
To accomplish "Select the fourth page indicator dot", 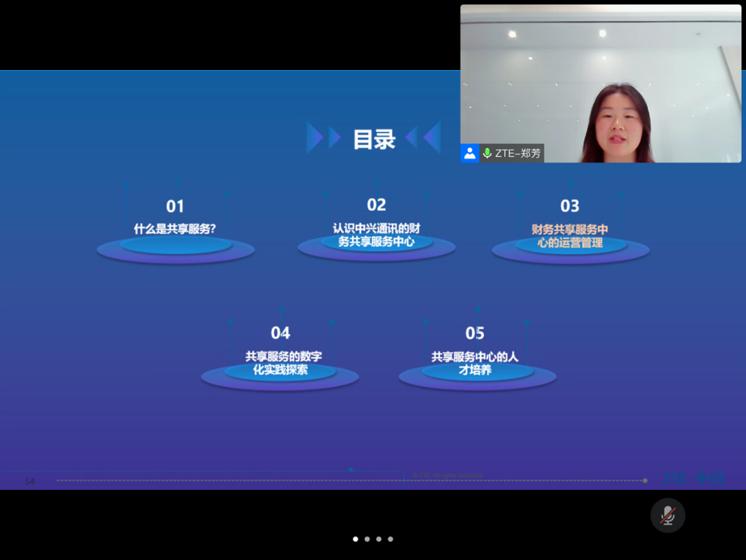I will pos(391,539).
